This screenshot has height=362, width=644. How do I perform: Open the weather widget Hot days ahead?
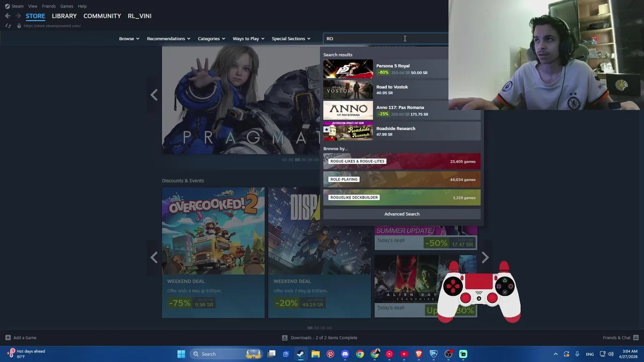pos(26,354)
